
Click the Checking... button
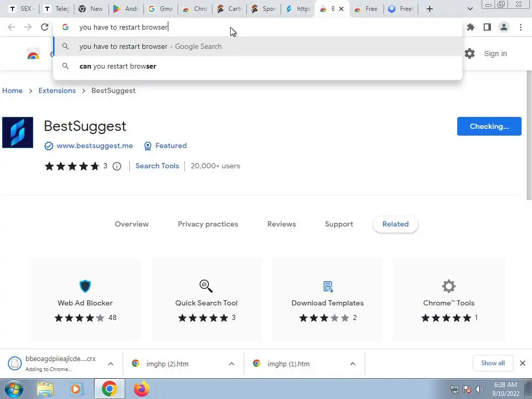(x=489, y=126)
